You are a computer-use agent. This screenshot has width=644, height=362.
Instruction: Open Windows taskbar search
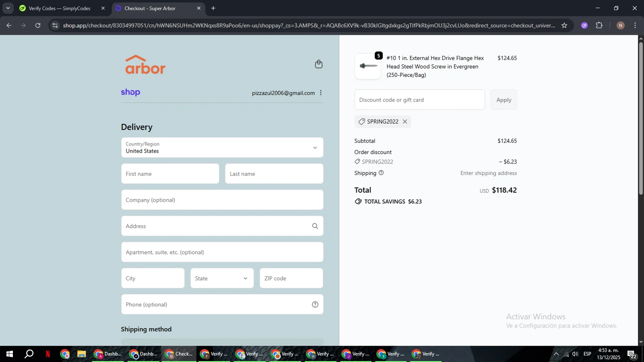point(29,354)
